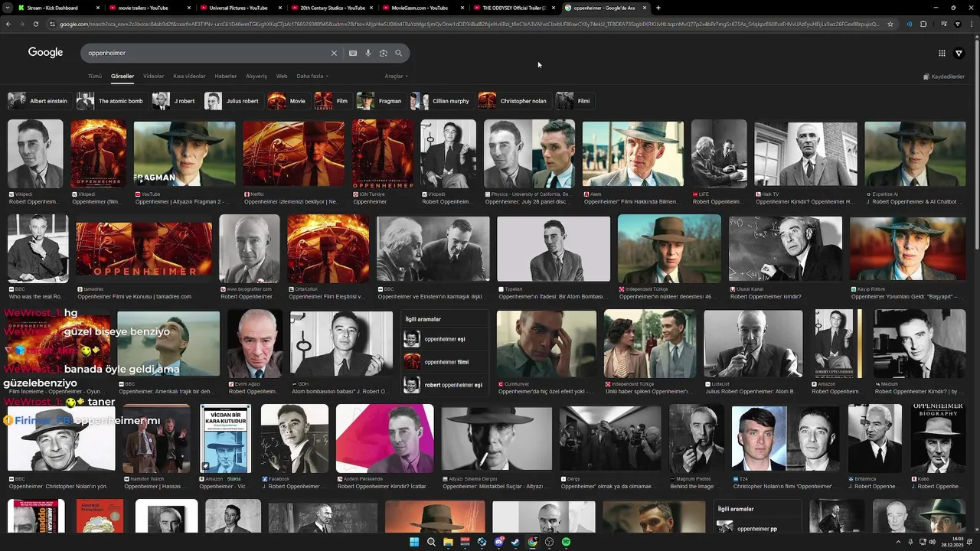The width and height of the screenshot is (980, 551).
Task: Filter images by J robert chip
Action: pyautogui.click(x=175, y=101)
